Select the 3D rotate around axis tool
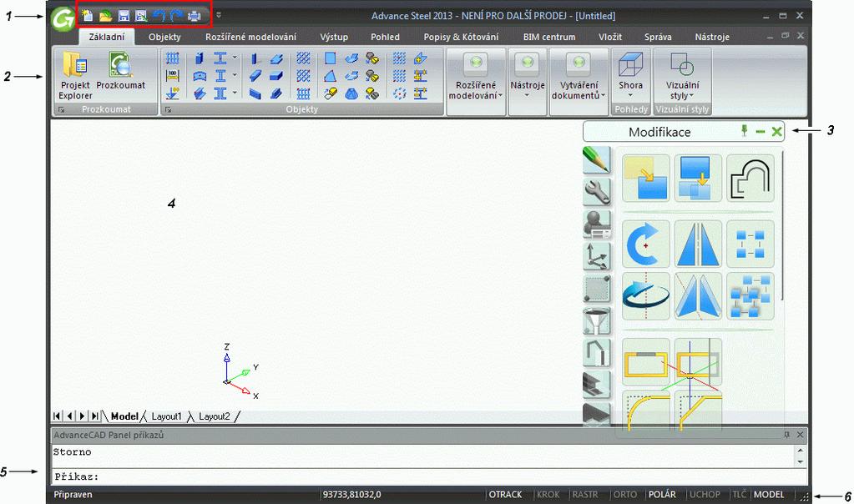The width and height of the screenshot is (854, 504). click(645, 296)
